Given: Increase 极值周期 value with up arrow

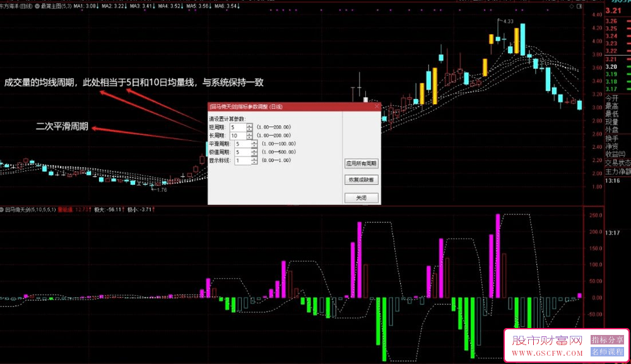Looking at the screenshot, I should coord(254,150).
